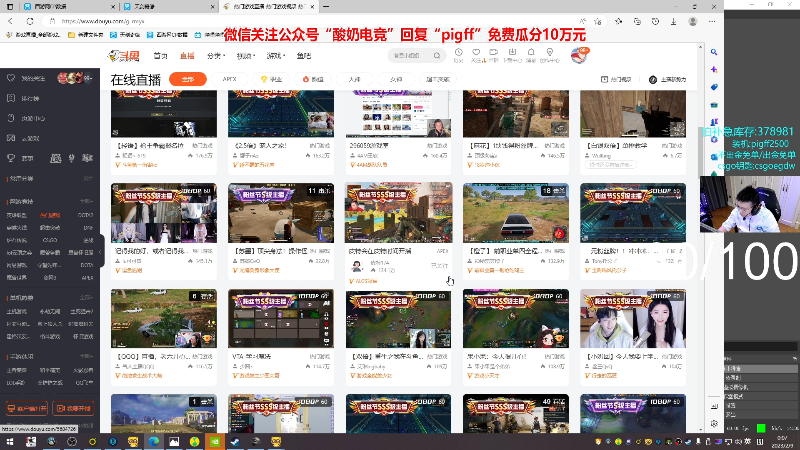The image size is (800, 450).
Task: Expand all beside second sidebar game category
Action: [86, 297]
